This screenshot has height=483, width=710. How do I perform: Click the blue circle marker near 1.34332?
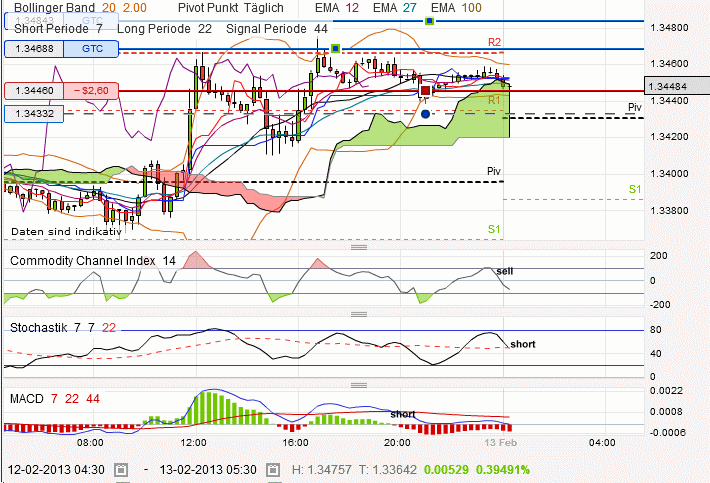[x=425, y=114]
